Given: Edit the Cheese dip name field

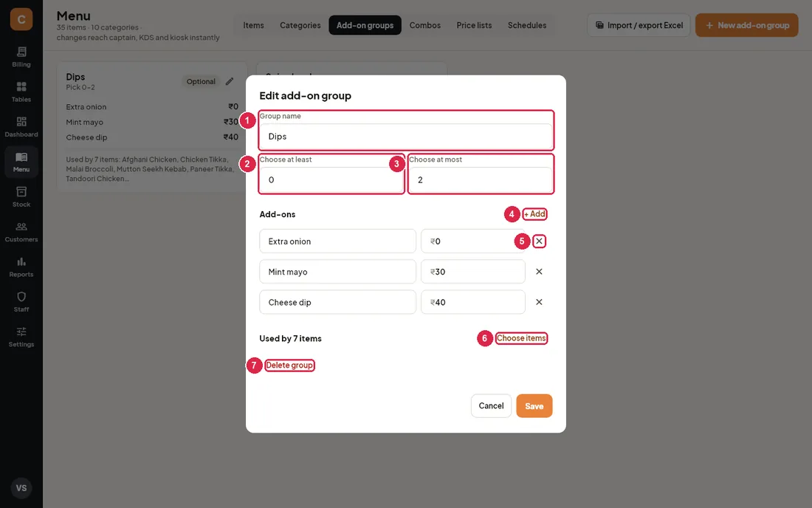Looking at the screenshot, I should (x=337, y=302).
